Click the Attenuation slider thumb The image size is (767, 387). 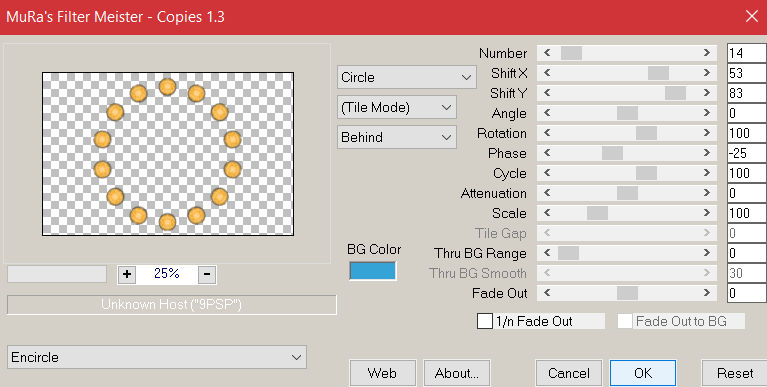(x=628, y=193)
